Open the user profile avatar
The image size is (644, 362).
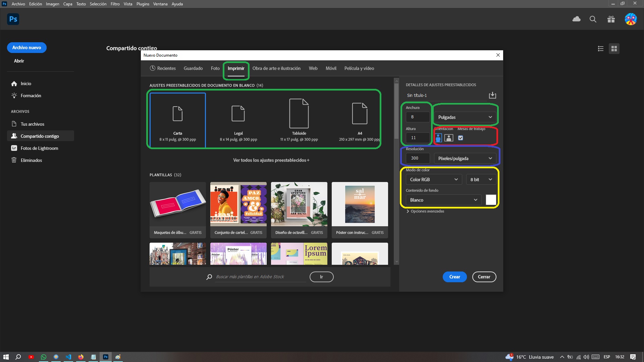point(631,19)
